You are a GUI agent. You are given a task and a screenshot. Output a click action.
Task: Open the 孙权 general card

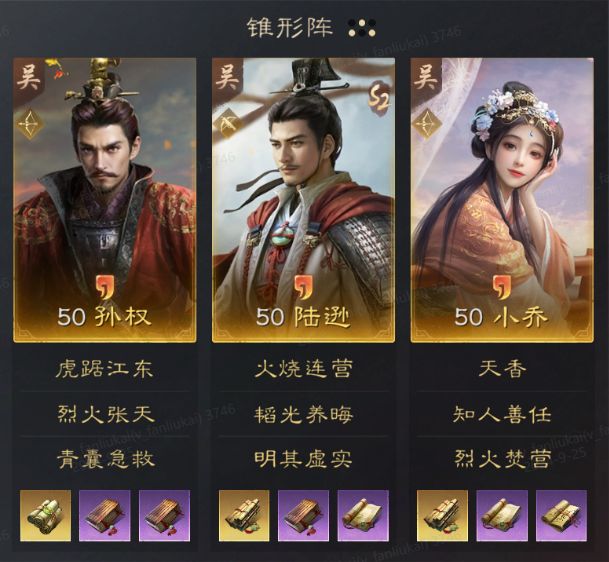tap(105, 200)
